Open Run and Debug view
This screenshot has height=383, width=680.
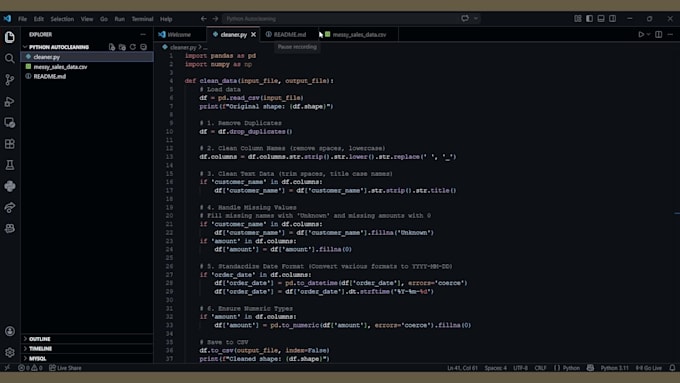10,101
